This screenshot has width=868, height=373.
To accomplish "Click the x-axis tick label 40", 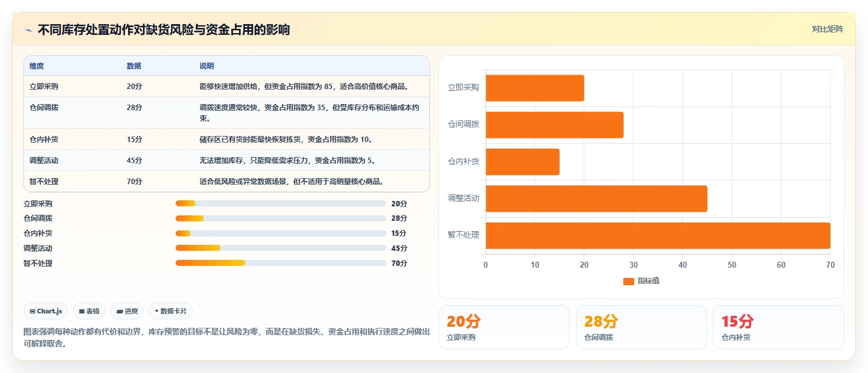I will click(x=683, y=265).
